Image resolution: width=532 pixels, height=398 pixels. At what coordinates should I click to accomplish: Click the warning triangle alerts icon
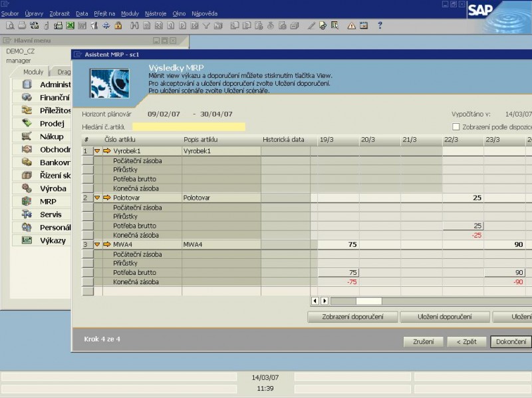tap(352, 26)
